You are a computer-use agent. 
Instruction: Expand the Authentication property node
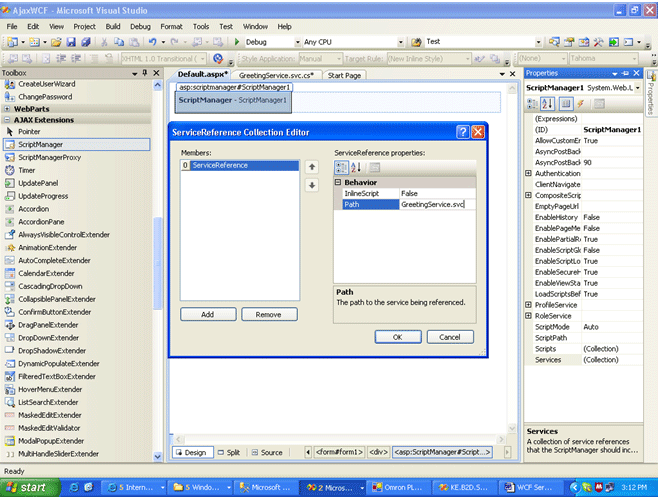tap(529, 173)
